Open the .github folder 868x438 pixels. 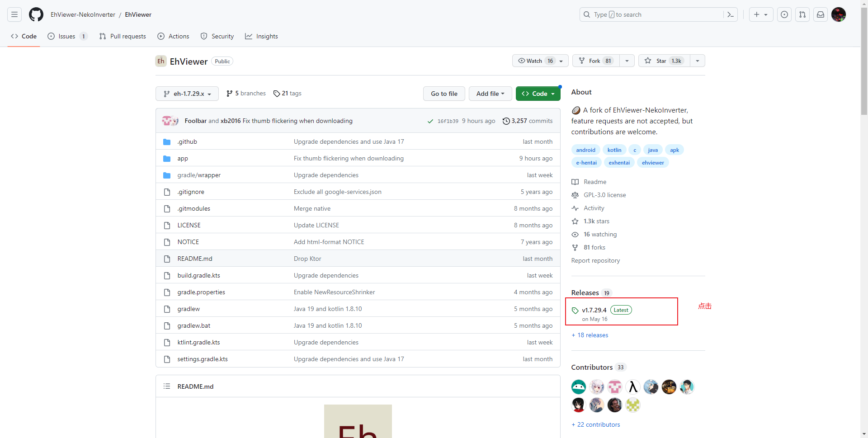187,141
